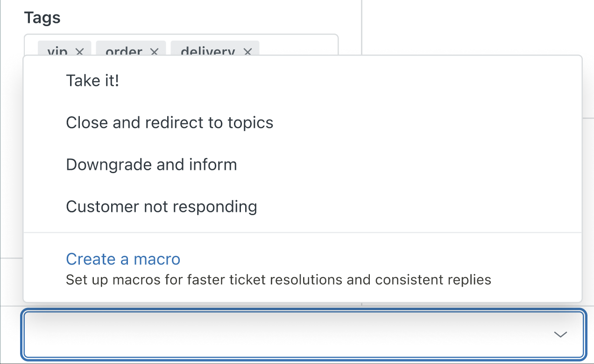This screenshot has width=594, height=364.
Task: Choose "Close and redirect to topics" macro
Action: click(170, 123)
